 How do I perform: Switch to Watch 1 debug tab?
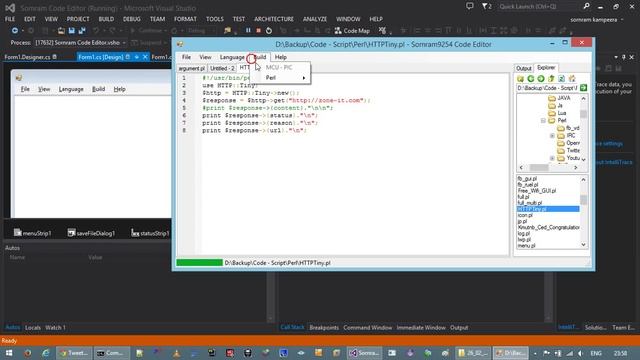55,328
